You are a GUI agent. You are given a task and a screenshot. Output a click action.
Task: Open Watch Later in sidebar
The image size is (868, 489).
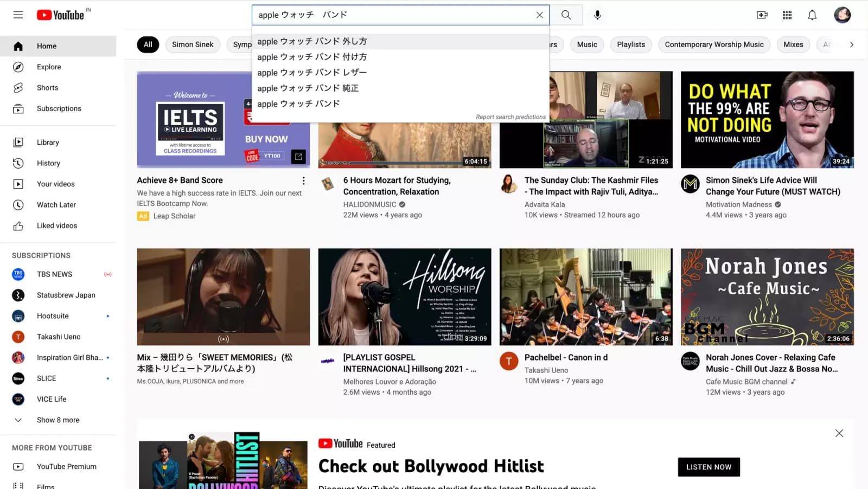pyautogui.click(x=56, y=205)
